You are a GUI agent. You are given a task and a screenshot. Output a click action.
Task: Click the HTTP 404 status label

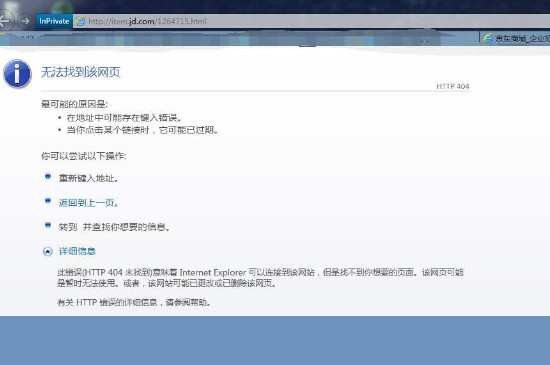click(452, 86)
